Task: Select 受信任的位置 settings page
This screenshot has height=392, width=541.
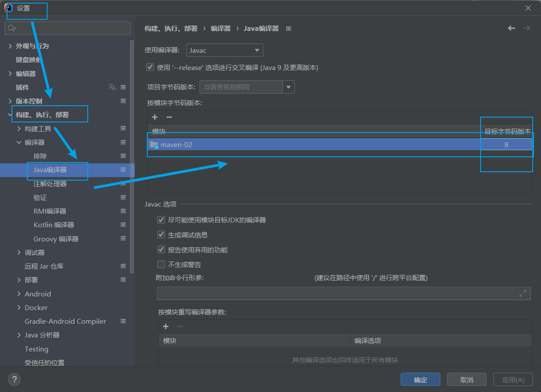Action: 45,362
